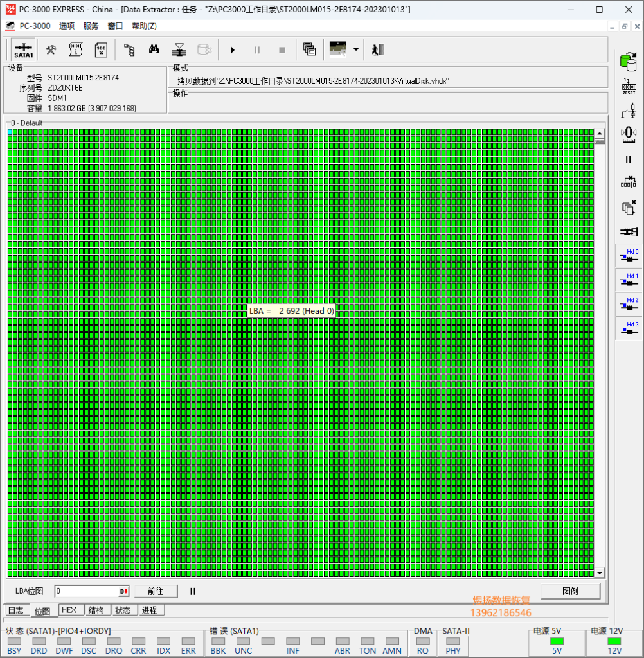This screenshot has width=644, height=658.
Task: Switch to the HEX tab
Action: click(x=69, y=610)
